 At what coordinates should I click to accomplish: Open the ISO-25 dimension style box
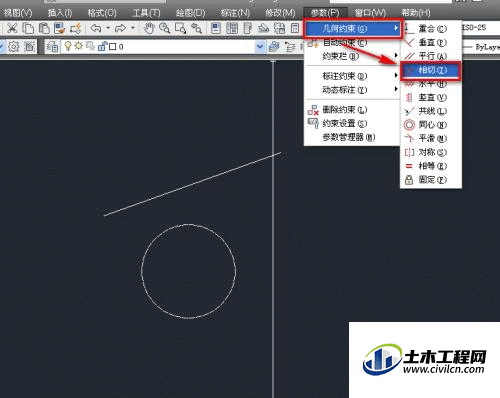480,28
